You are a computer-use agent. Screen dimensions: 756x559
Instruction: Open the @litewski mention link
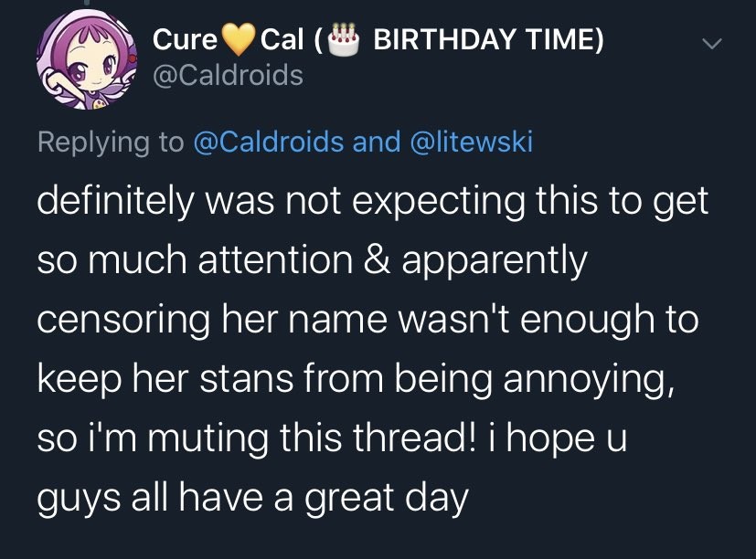[x=472, y=142]
